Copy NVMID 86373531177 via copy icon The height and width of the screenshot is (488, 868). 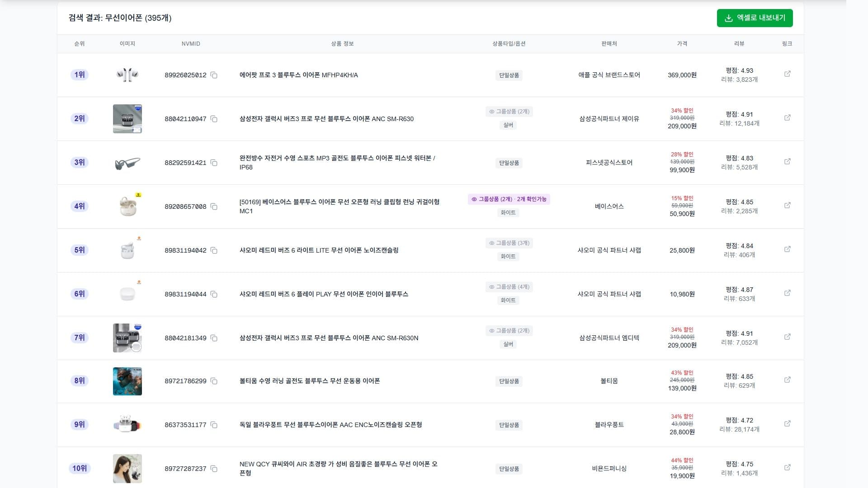pos(214,425)
